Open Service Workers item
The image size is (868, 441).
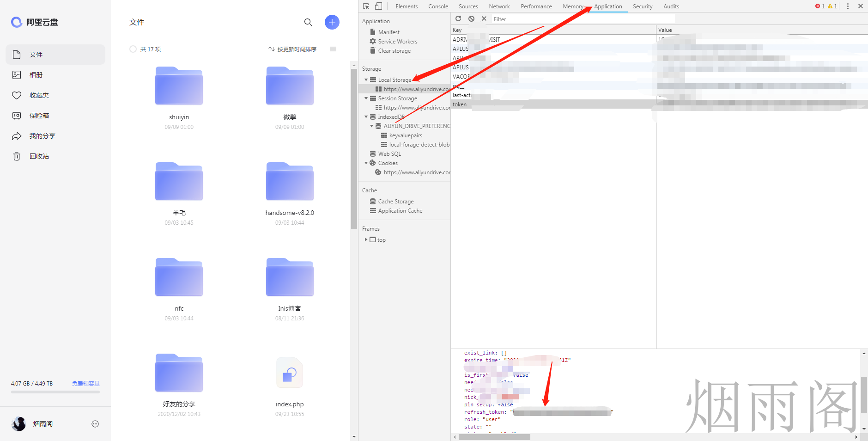pos(397,42)
